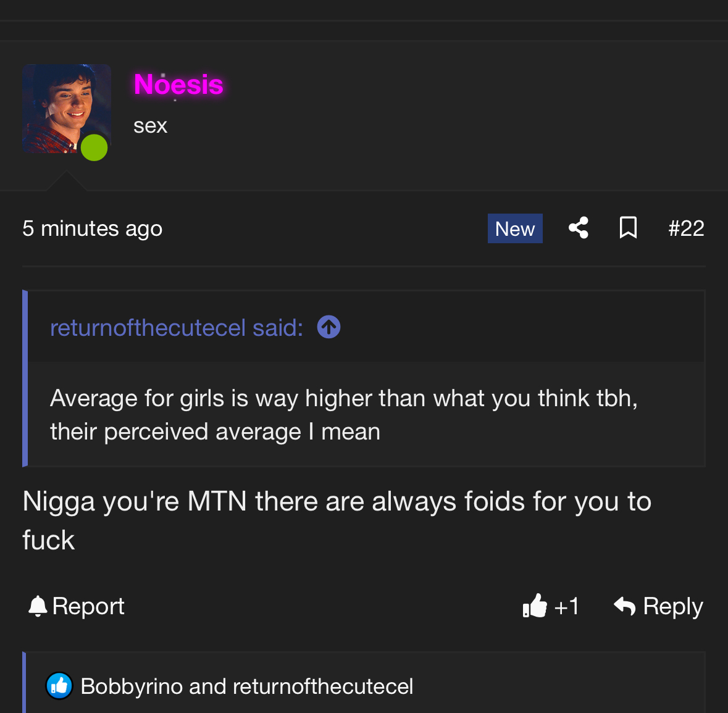728x713 pixels.
Task: Open the Noesis username profile link
Action: pyautogui.click(x=178, y=85)
